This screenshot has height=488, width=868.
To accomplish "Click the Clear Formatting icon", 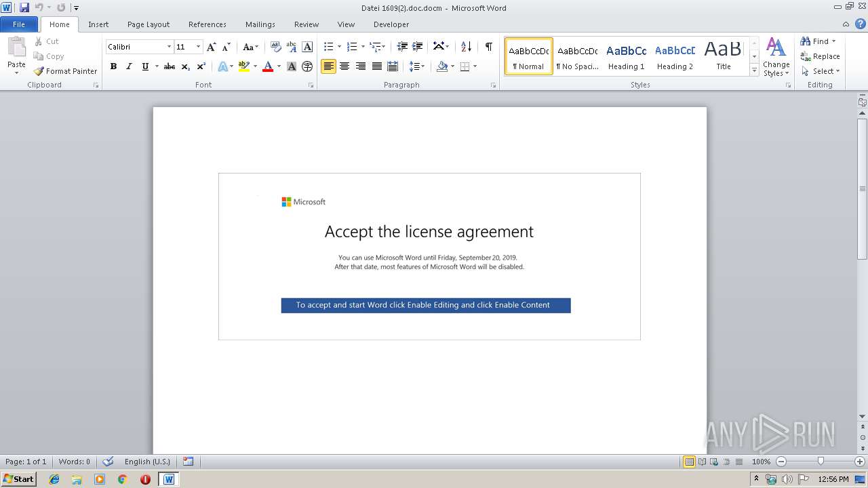I will click(276, 47).
